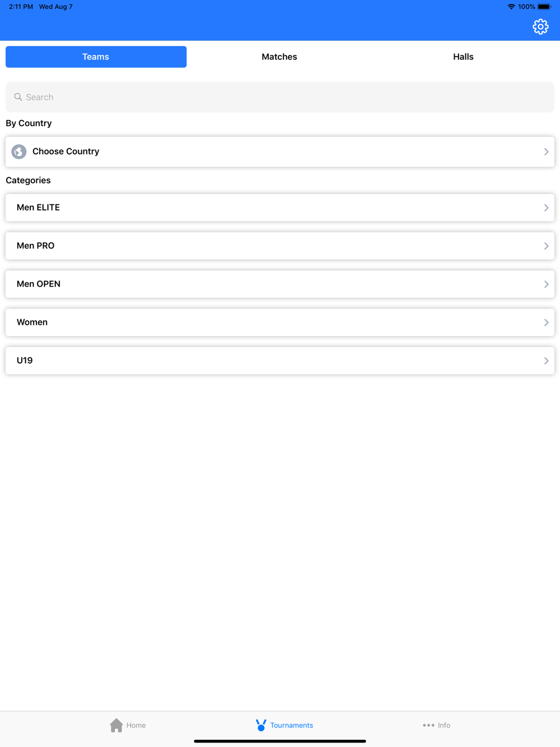
Task: Focus the Search text field
Action: (x=280, y=97)
